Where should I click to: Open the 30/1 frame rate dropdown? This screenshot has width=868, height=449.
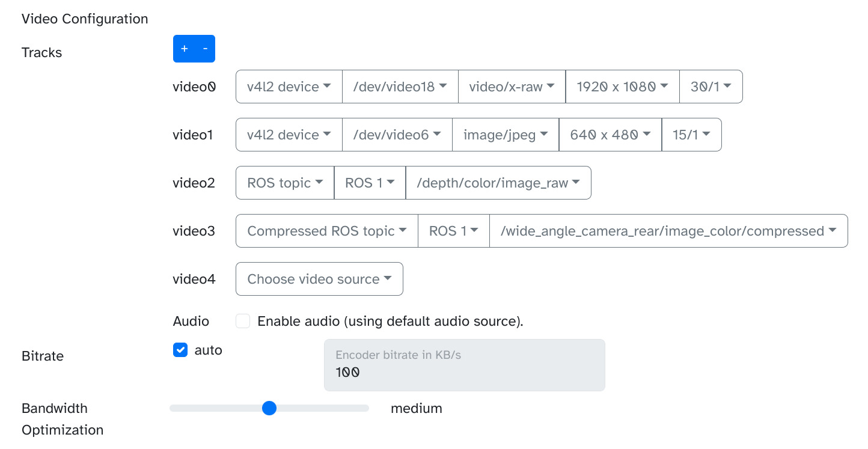711,87
